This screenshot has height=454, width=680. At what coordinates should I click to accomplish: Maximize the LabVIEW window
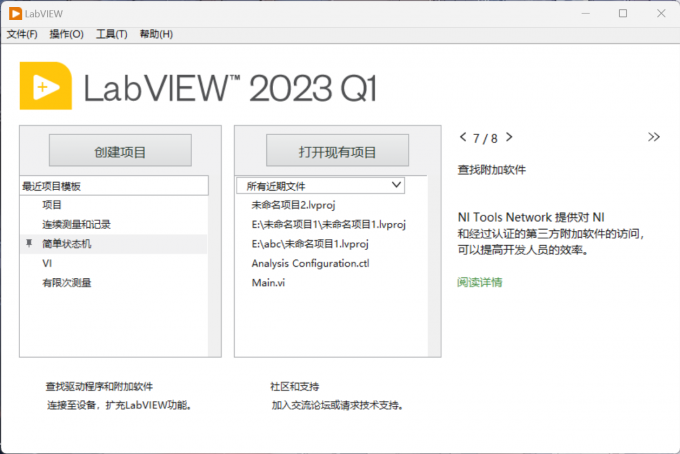click(623, 13)
